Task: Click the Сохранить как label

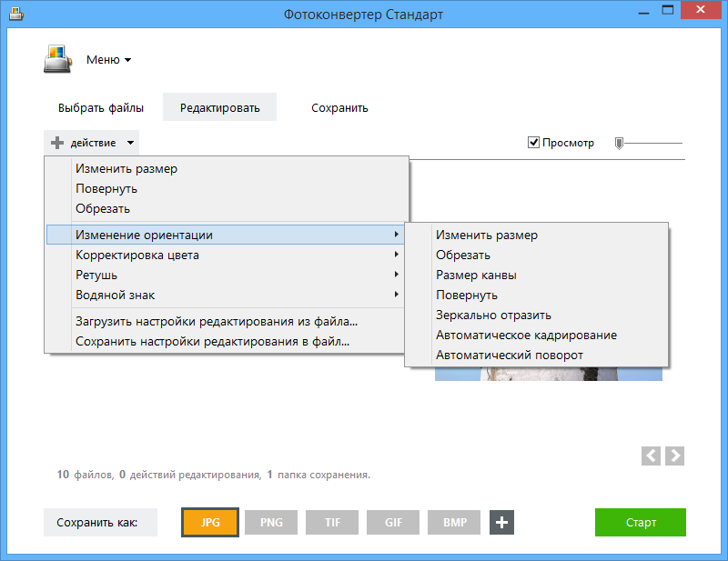Action: 100,523
